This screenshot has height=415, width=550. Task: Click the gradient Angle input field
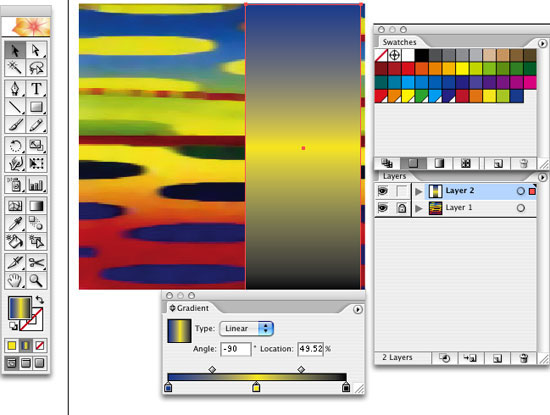click(x=236, y=349)
